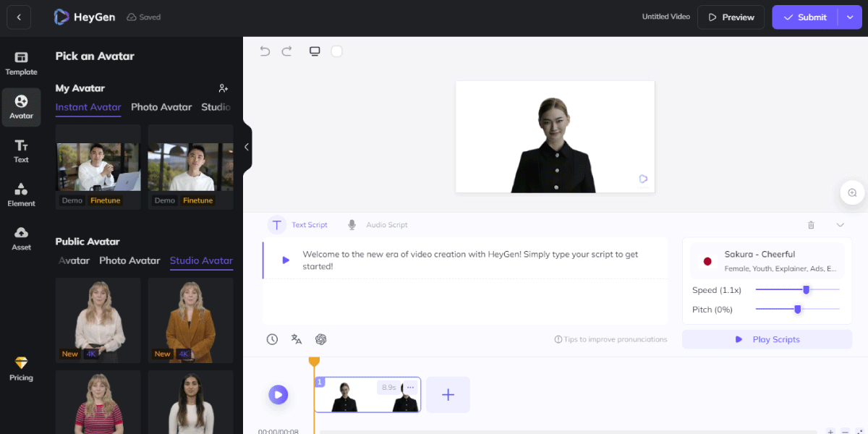Open the translate script tool
The image size is (868, 434).
click(297, 339)
